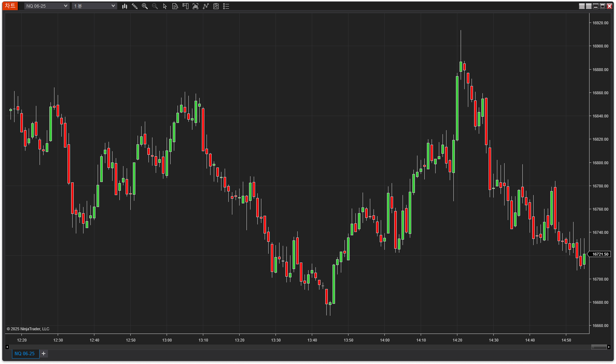Open chart properties list icon
This screenshot has height=364, width=616.
point(226,6)
